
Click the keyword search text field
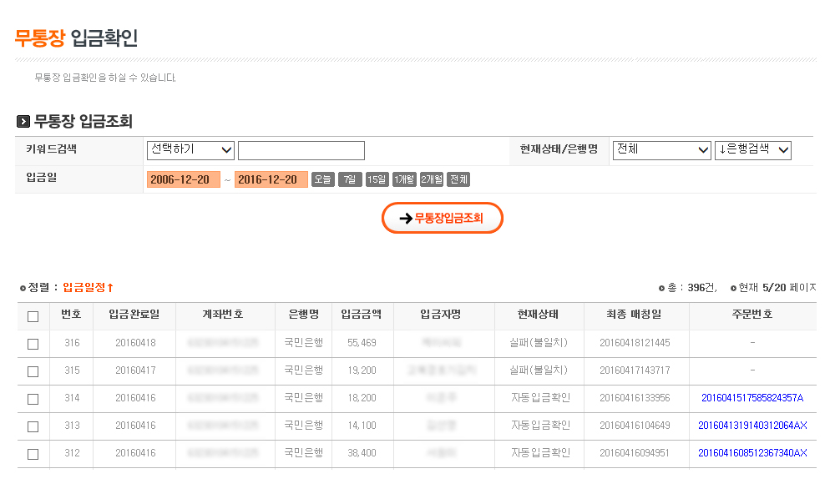(x=301, y=150)
